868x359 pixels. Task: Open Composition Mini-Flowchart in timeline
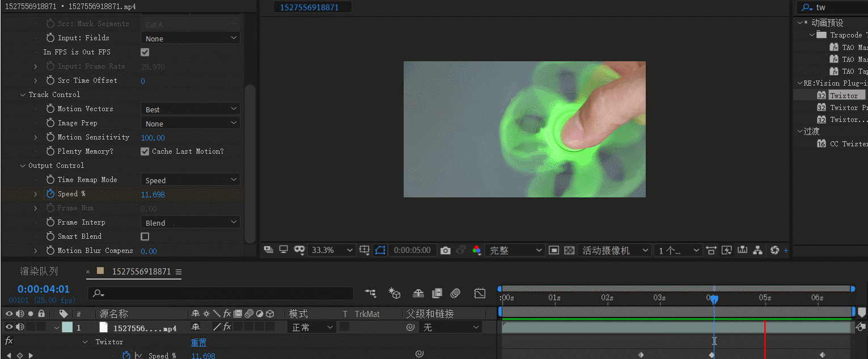click(x=370, y=293)
